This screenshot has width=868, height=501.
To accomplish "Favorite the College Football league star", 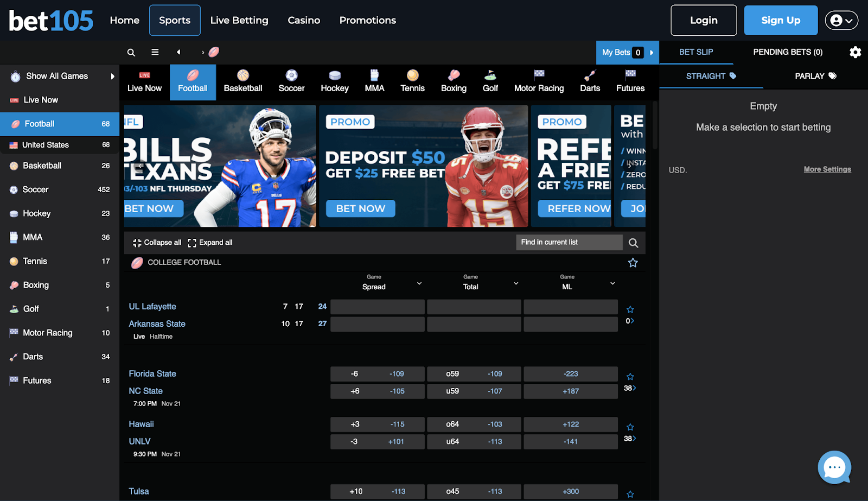I will click(x=633, y=263).
